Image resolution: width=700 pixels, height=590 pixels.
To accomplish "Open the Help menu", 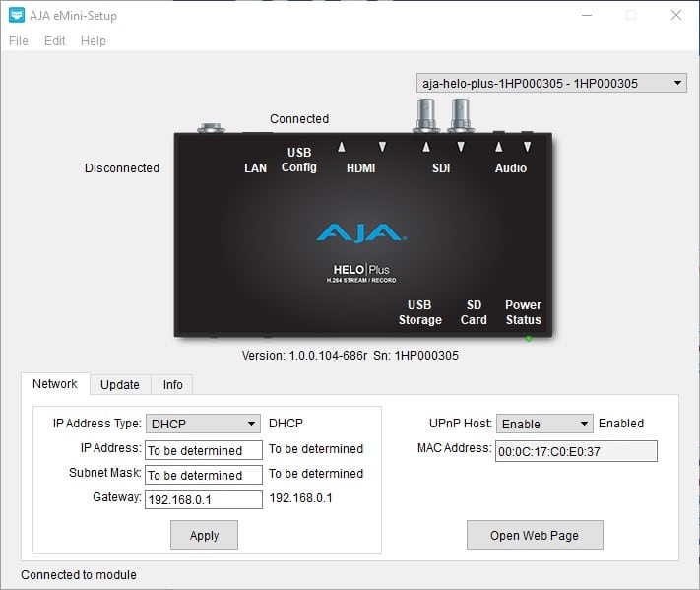I will (x=94, y=41).
